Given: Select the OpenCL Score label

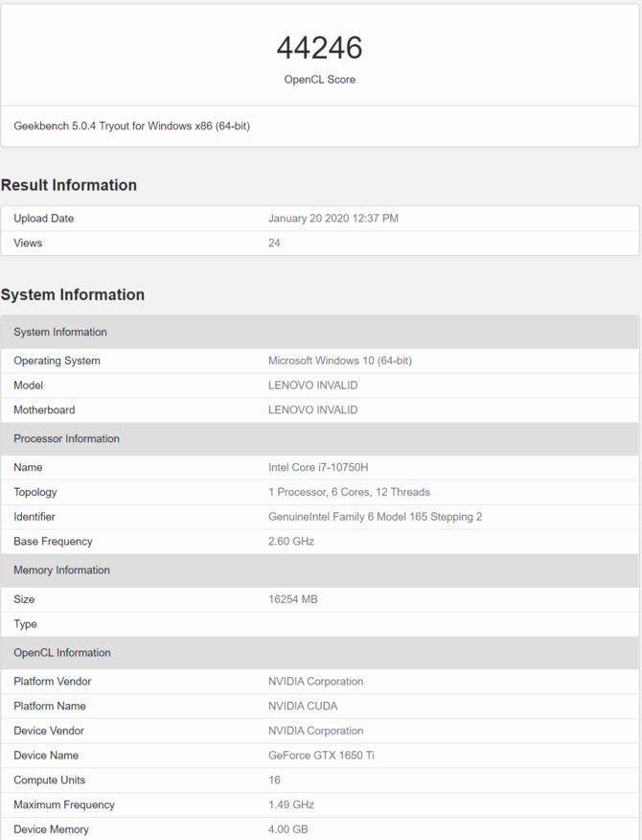Looking at the screenshot, I should point(320,80).
